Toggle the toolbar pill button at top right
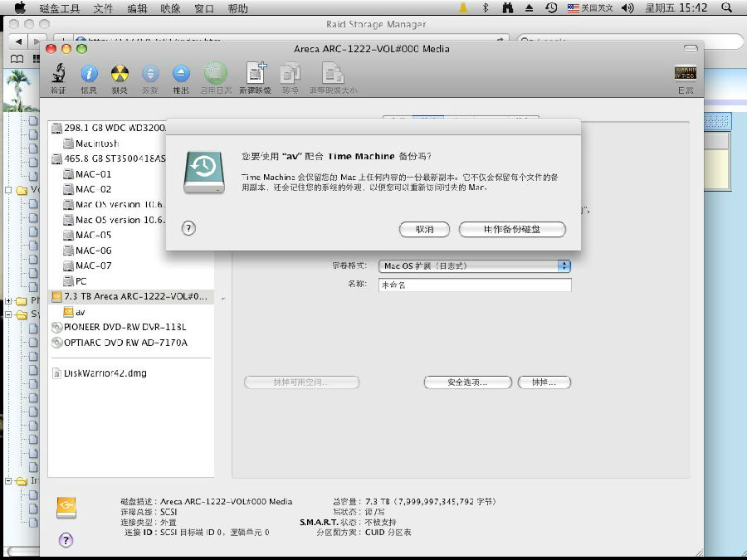The width and height of the screenshot is (747, 560). tap(691, 49)
